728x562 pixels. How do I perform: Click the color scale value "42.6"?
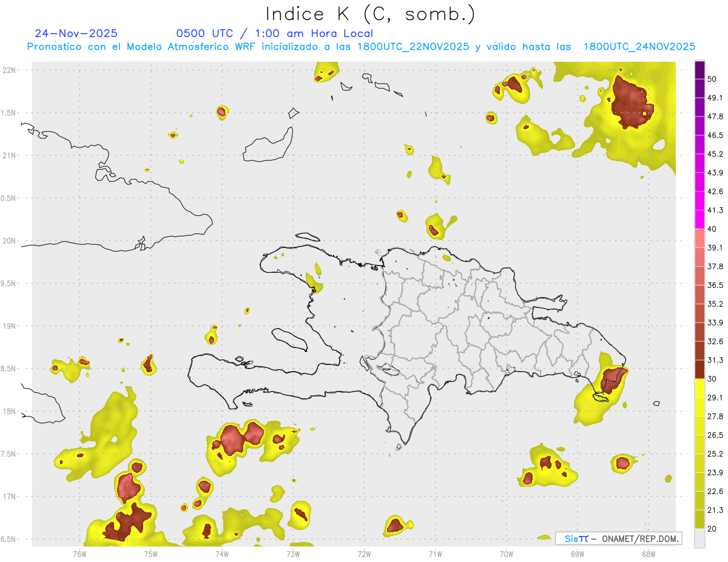tap(715, 192)
